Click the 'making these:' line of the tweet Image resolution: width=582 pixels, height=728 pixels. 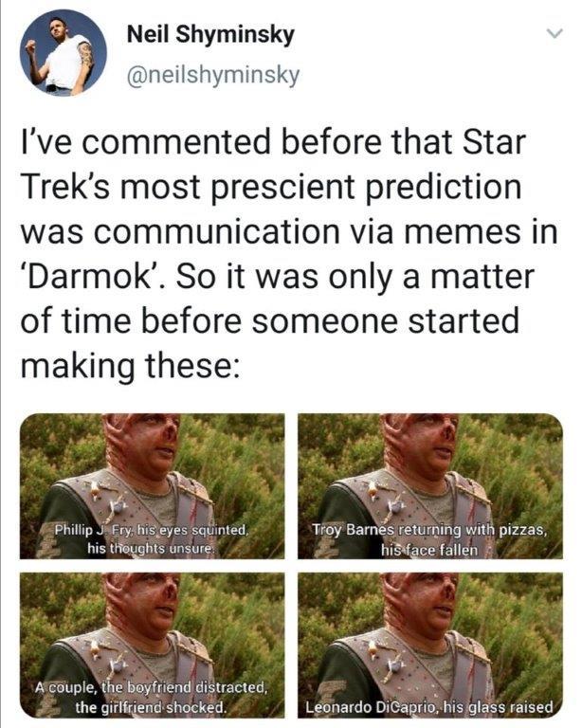(x=130, y=366)
